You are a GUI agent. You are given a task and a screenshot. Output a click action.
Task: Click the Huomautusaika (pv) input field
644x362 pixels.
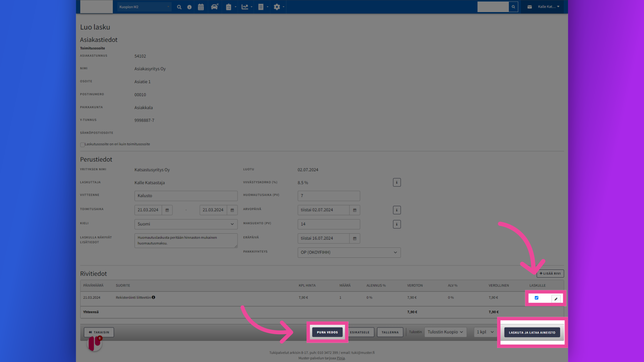point(329,196)
